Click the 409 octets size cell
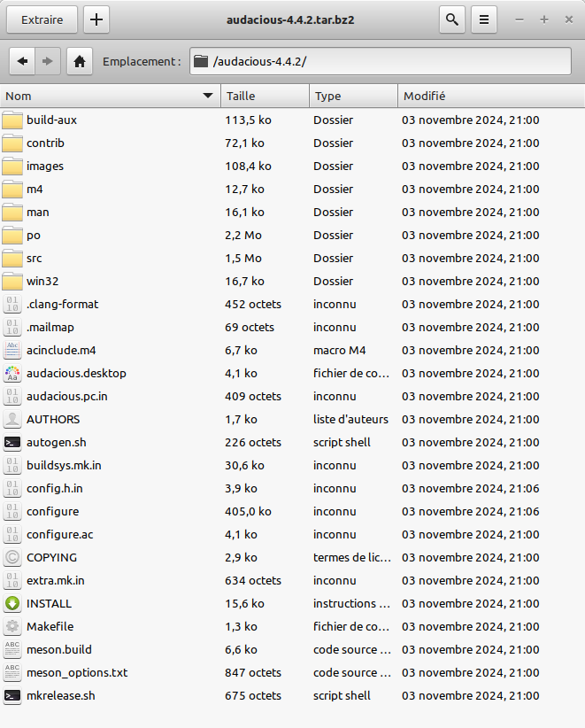Image resolution: width=585 pixels, height=728 pixels. (x=253, y=397)
